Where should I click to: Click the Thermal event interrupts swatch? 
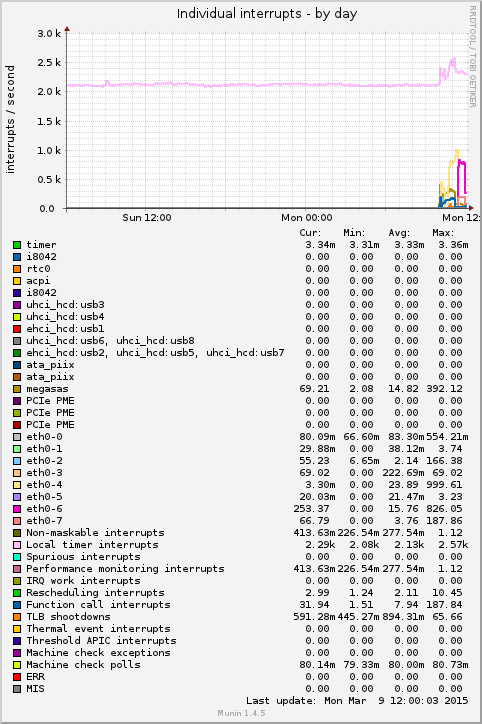(x=17, y=629)
